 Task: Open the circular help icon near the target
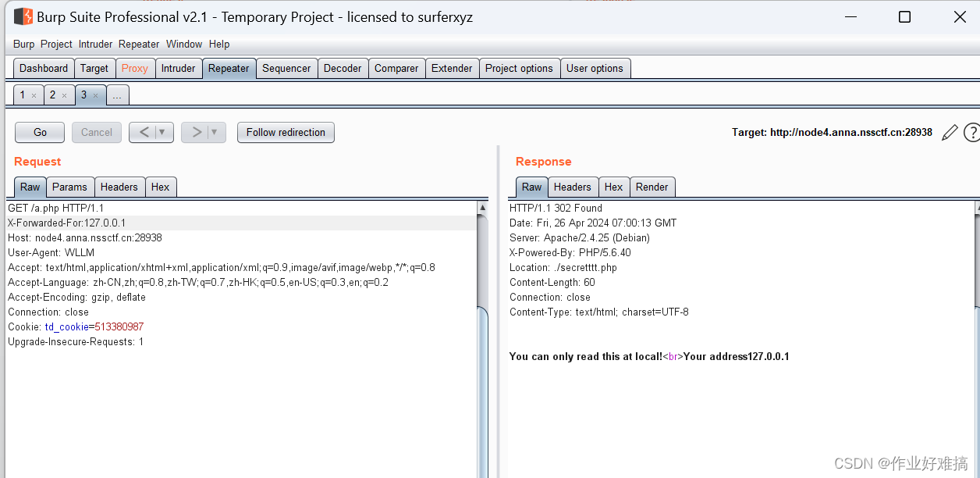pyautogui.click(x=971, y=132)
